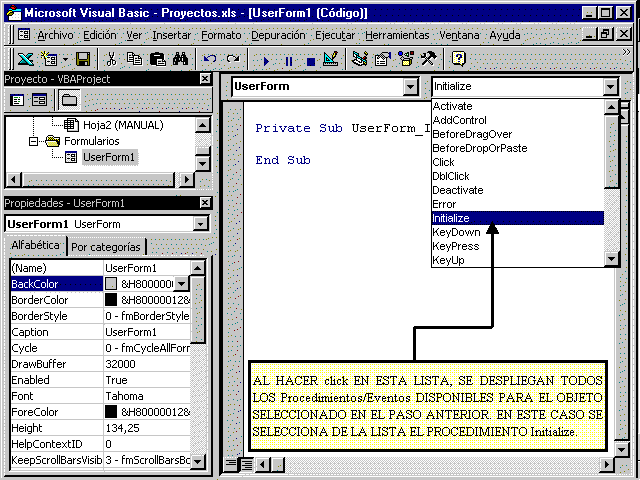Viewport: 640px width, 480px height.
Task: Click View Code icon in Project panel
Action: (17, 100)
